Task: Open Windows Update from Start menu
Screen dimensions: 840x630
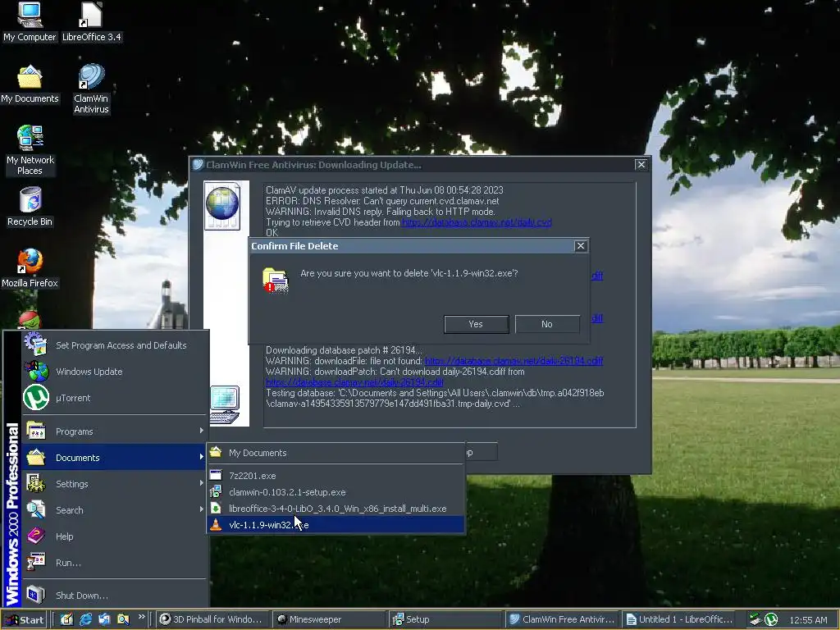Action: [x=114, y=372]
